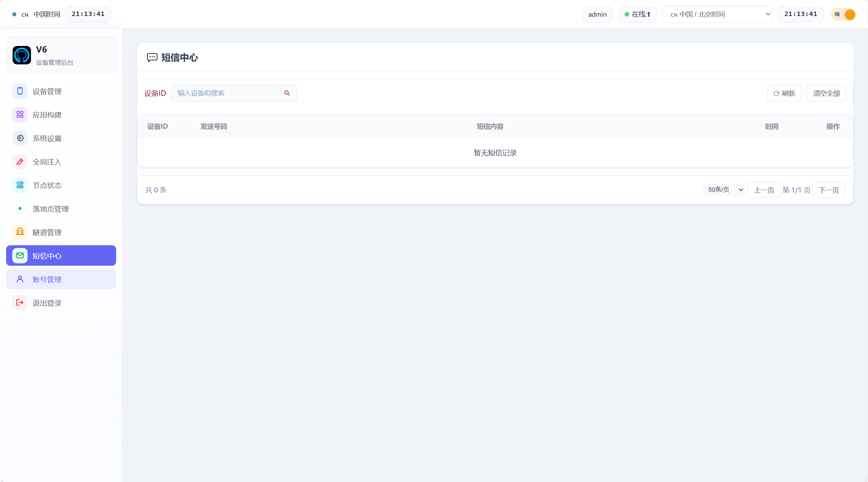The image size is (868, 482).
Task: Click the green dot beside 落地页管理
Action: 20,208
